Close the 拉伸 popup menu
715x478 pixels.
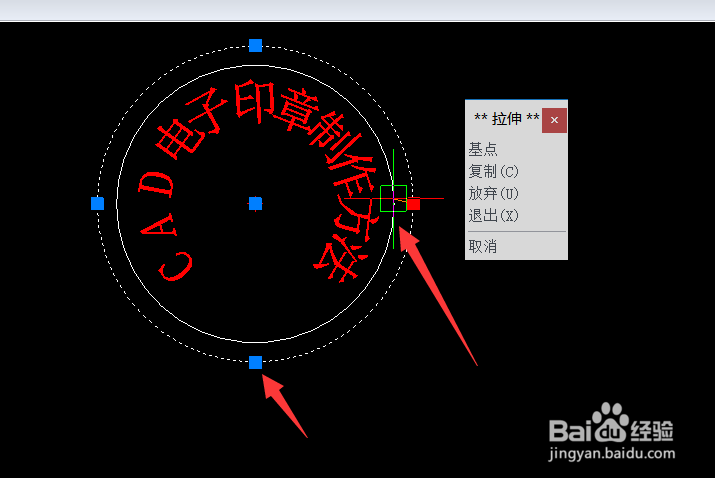(554, 120)
